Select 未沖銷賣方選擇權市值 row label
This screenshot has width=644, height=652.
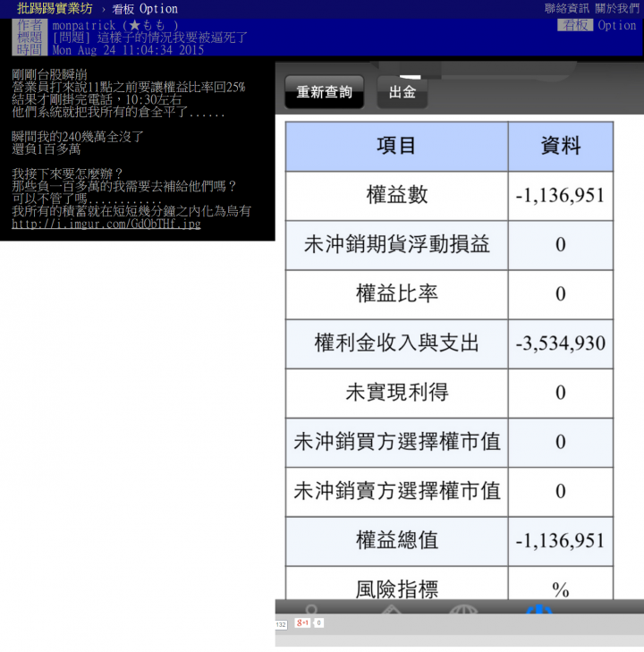click(x=396, y=491)
